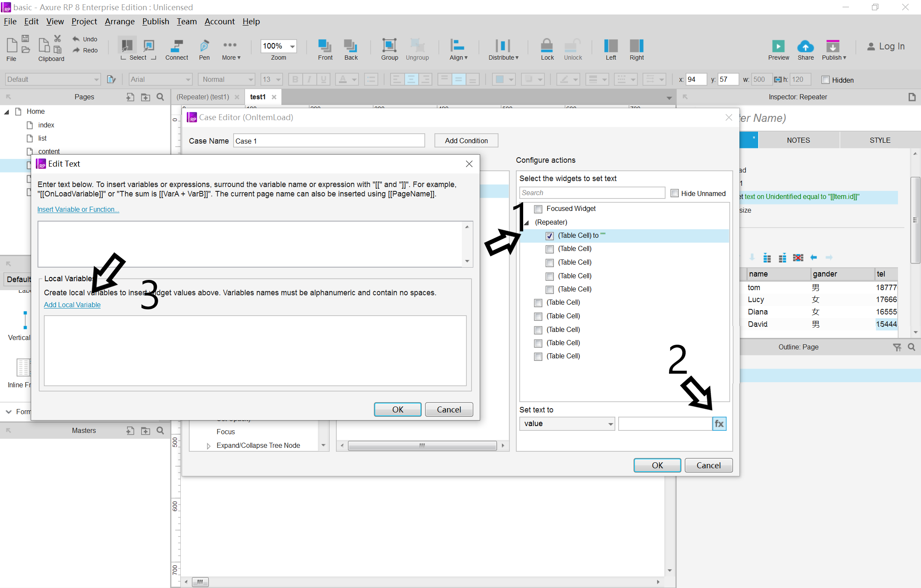
Task: Expand the Expand/Collapse Tree Node action
Action: [x=209, y=446]
